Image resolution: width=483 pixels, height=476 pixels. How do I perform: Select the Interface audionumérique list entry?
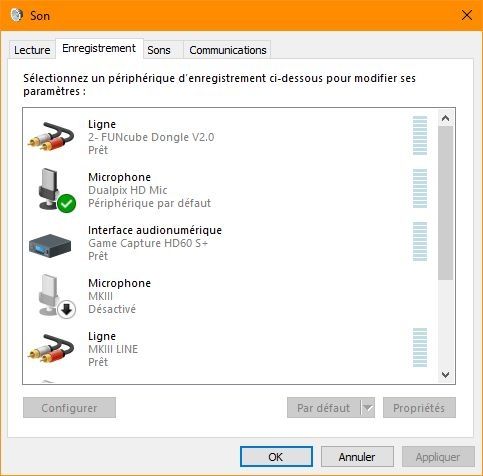(x=230, y=243)
